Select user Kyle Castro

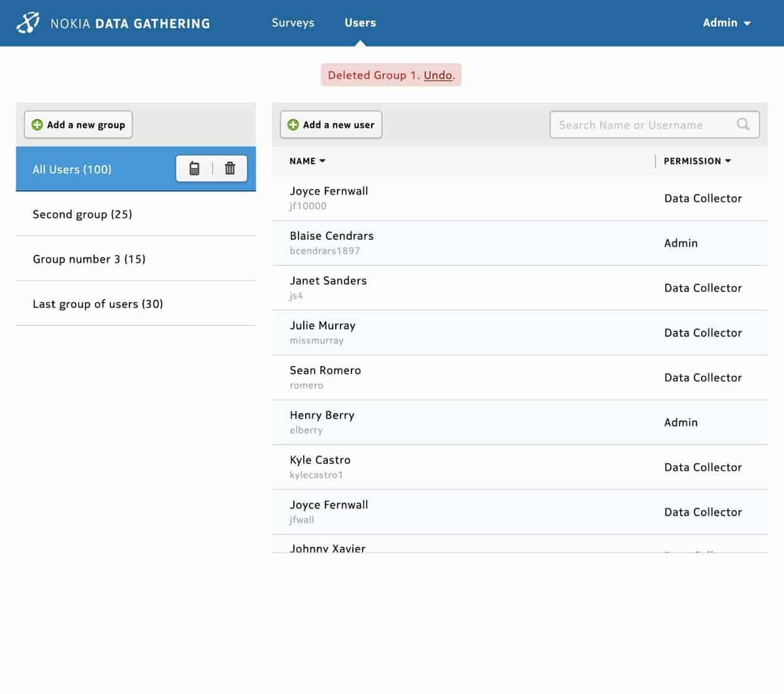point(519,467)
